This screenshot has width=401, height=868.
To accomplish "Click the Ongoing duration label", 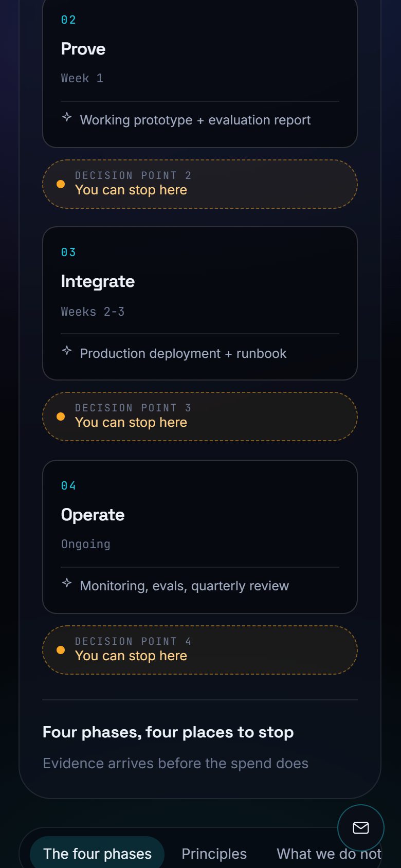I will point(86,544).
